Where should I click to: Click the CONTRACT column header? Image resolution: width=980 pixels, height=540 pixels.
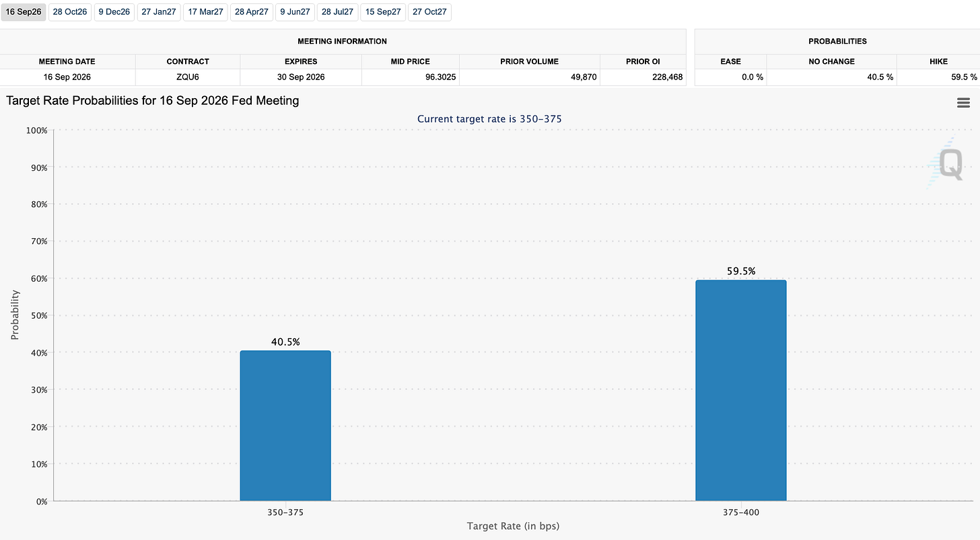pos(188,61)
